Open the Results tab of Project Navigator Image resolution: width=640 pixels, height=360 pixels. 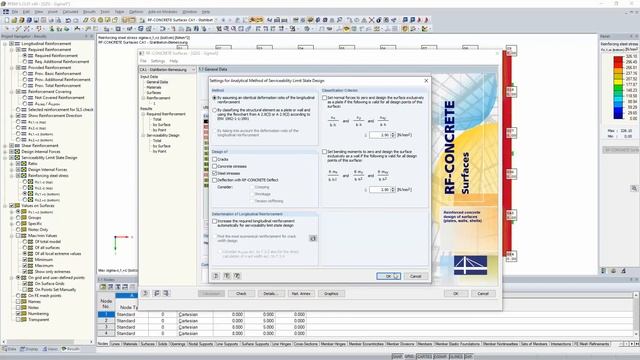click(71, 349)
